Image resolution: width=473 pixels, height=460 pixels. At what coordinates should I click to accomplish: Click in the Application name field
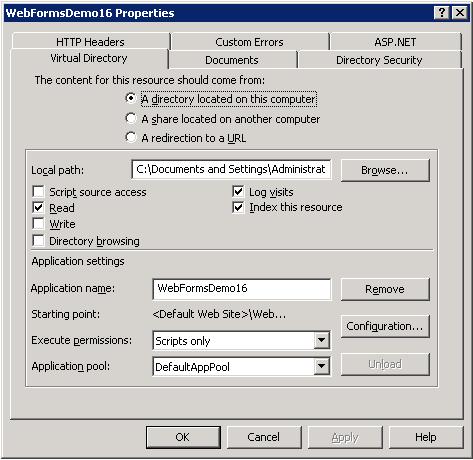tap(242, 289)
